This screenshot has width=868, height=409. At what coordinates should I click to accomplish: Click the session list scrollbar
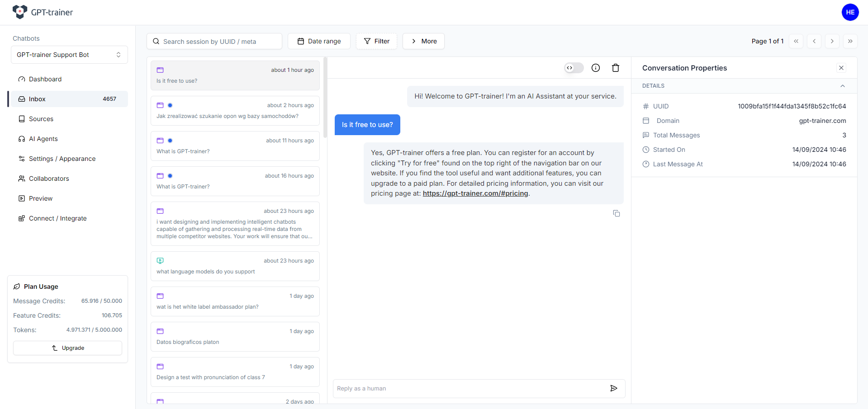pos(325,97)
